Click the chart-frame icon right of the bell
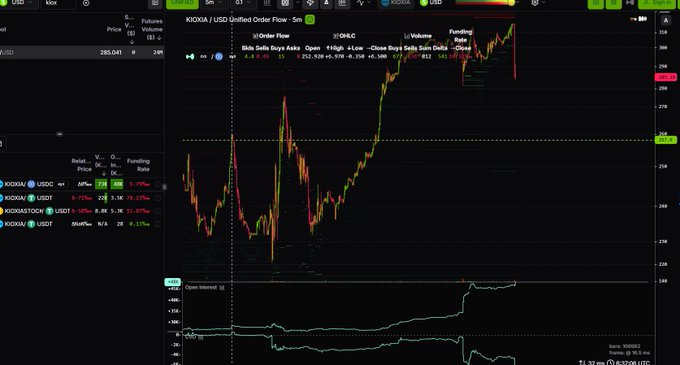The image size is (680, 365). tap(343, 3)
